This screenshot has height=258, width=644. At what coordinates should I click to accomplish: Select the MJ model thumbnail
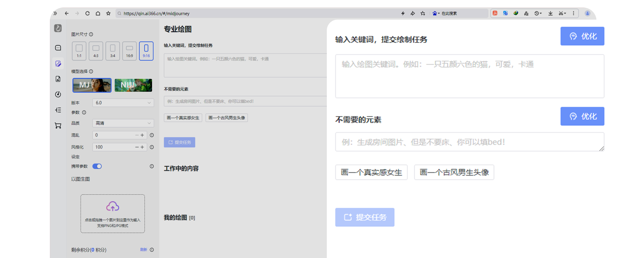click(x=92, y=85)
